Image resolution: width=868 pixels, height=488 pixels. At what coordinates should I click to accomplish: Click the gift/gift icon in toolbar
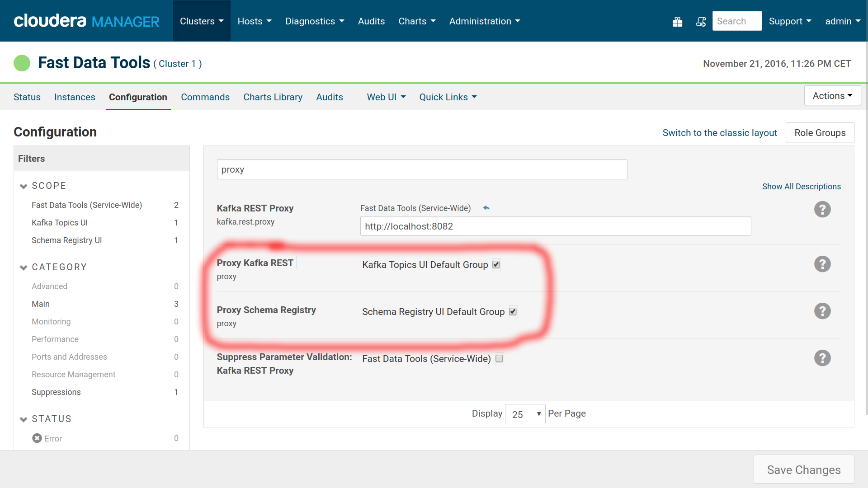[x=677, y=20]
